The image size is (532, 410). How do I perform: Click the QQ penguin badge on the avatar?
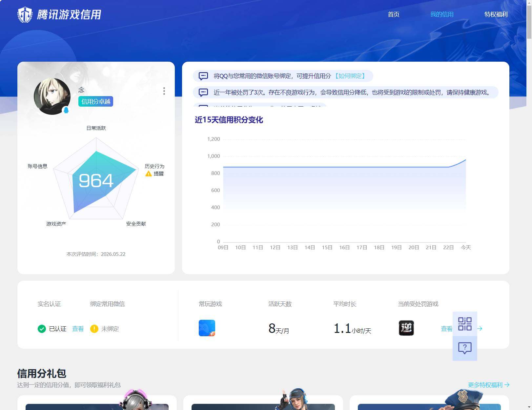66,110
